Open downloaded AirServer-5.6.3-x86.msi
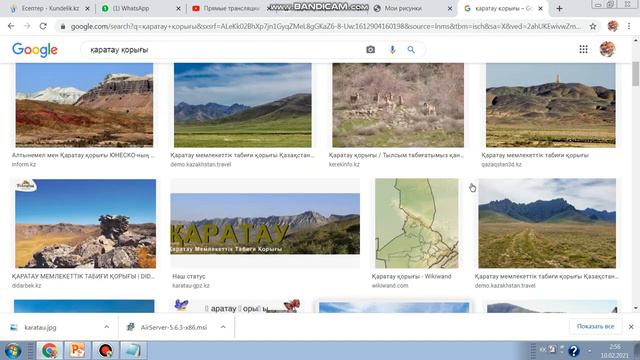The image size is (640, 360). point(173,327)
